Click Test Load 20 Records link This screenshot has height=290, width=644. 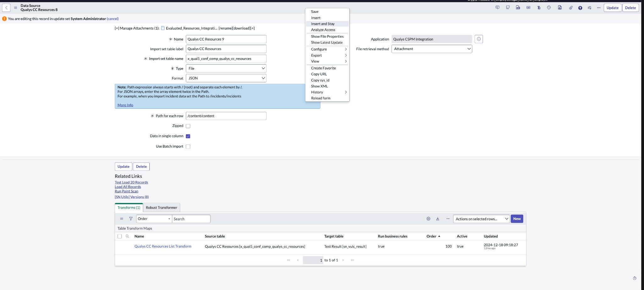(x=131, y=182)
